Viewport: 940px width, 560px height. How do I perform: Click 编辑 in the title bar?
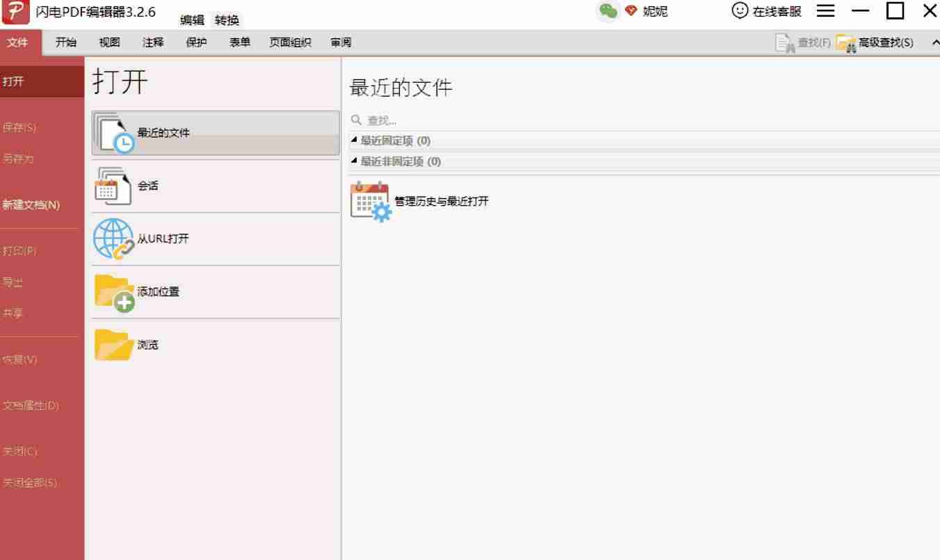192,20
